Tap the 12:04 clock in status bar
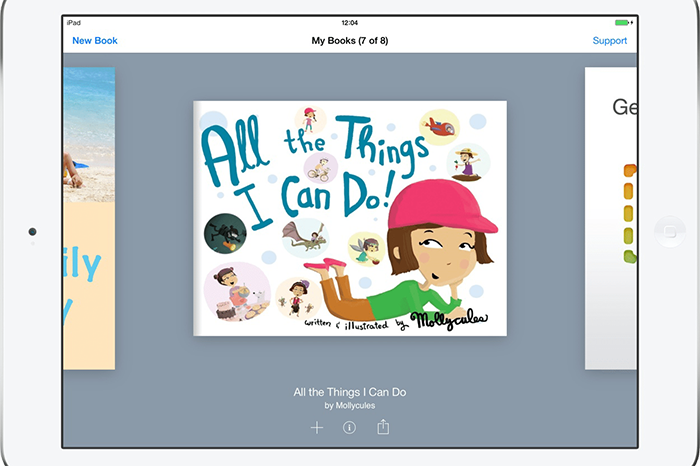Image resolution: width=700 pixels, height=466 pixels. (350, 23)
